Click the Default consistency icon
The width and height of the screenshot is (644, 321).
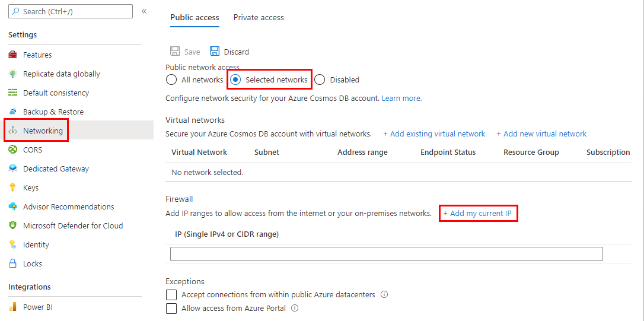tap(13, 93)
